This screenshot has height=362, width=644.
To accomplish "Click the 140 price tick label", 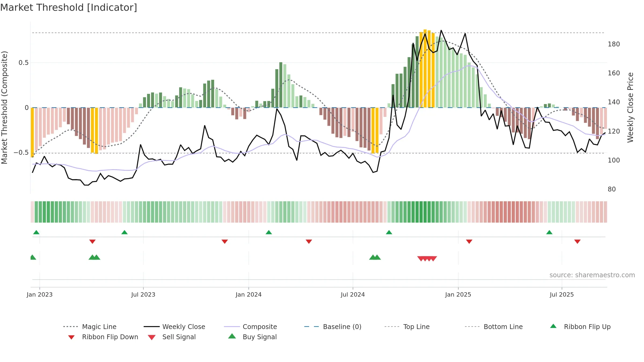I will (614, 102).
